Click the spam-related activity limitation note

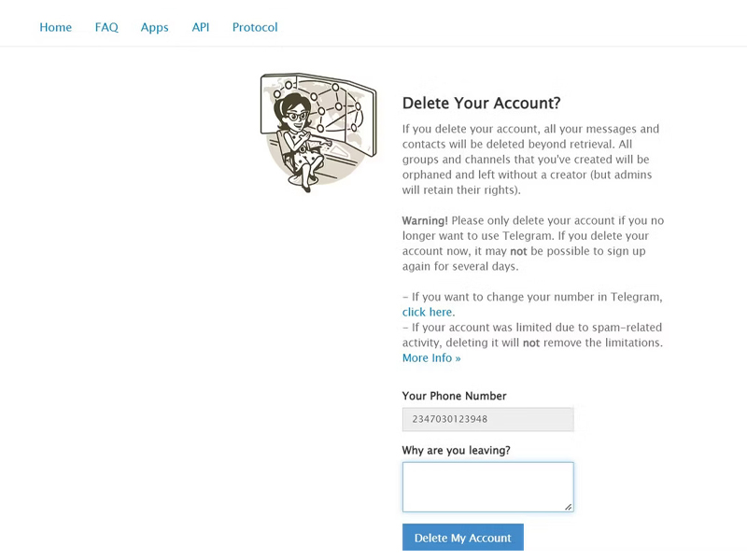point(532,335)
